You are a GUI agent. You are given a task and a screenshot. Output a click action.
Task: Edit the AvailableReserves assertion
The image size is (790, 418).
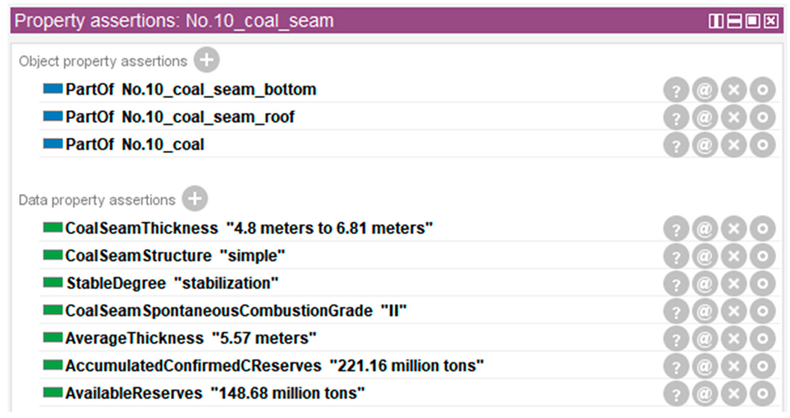tap(762, 394)
